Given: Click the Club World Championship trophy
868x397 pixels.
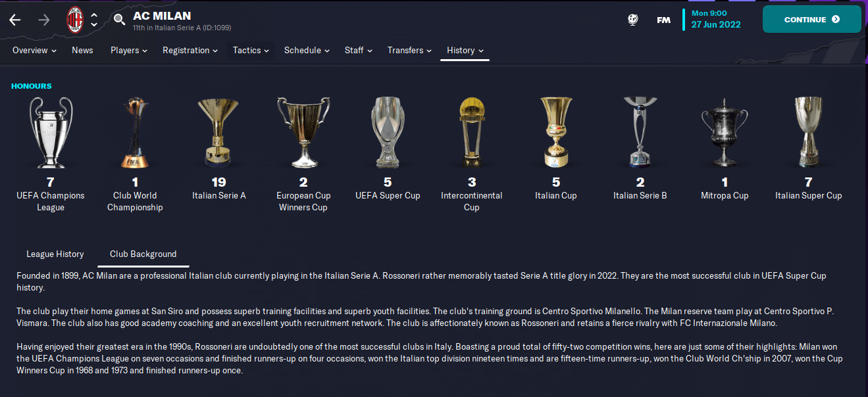Looking at the screenshot, I should [135, 132].
